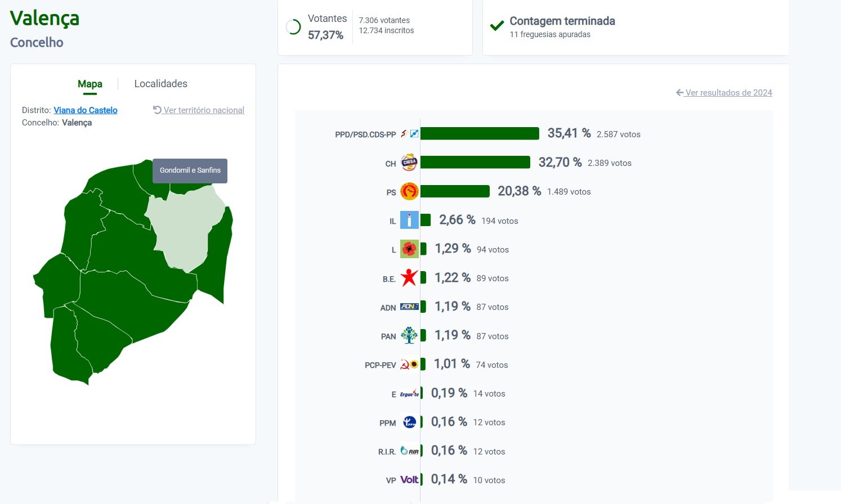841x504 pixels.
Task: Click the Livre poppy flower logo
Action: pos(409,249)
